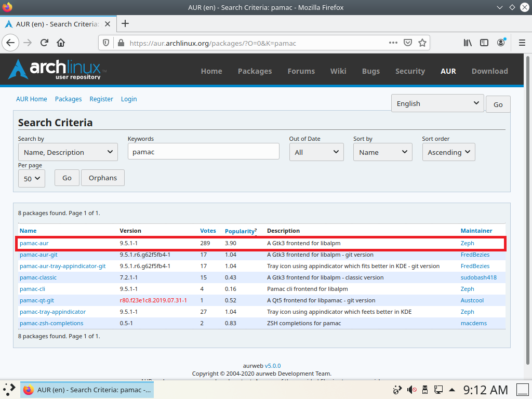Viewport: 532px width, 399px height.
Task: Reload the current page
Action: (x=44, y=43)
